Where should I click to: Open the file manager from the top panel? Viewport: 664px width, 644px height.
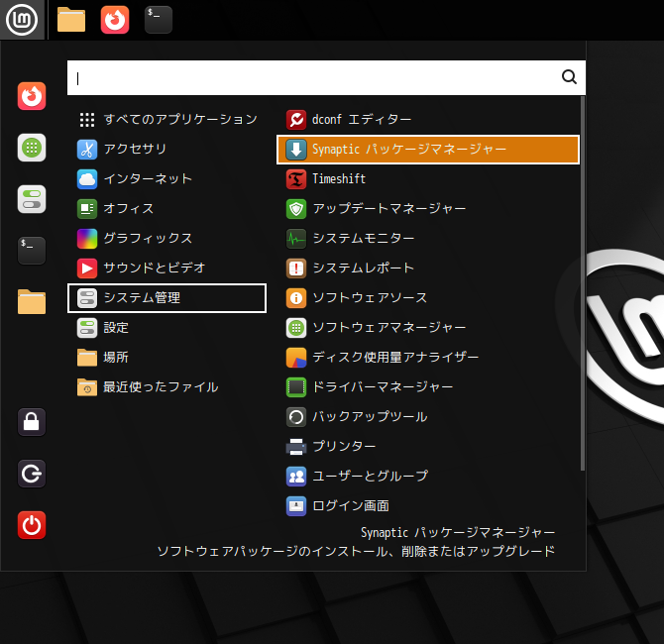(71, 20)
